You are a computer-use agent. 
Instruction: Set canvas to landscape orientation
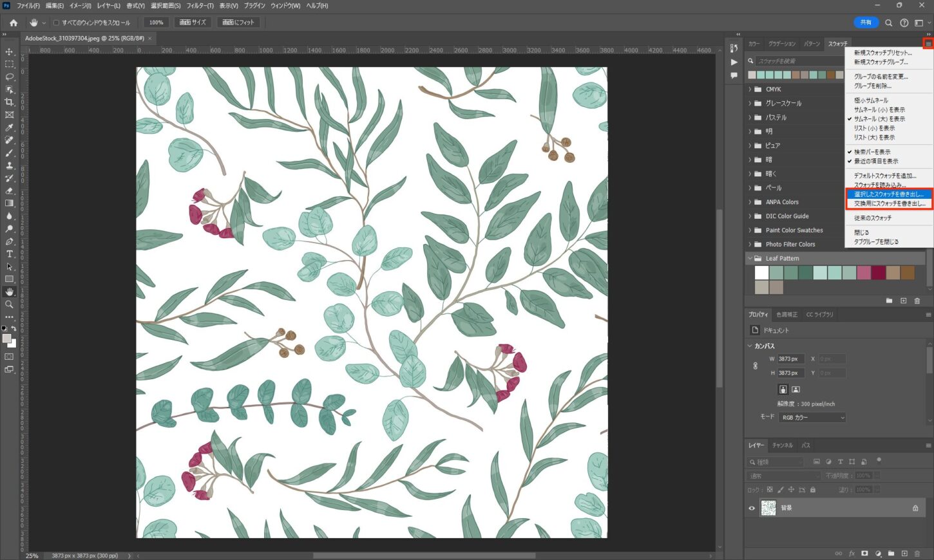point(796,389)
